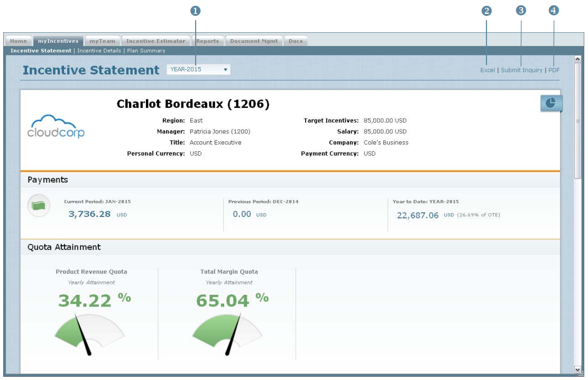Open Incentive Details sub-menu item
This screenshot has height=380, width=588.
click(99, 51)
